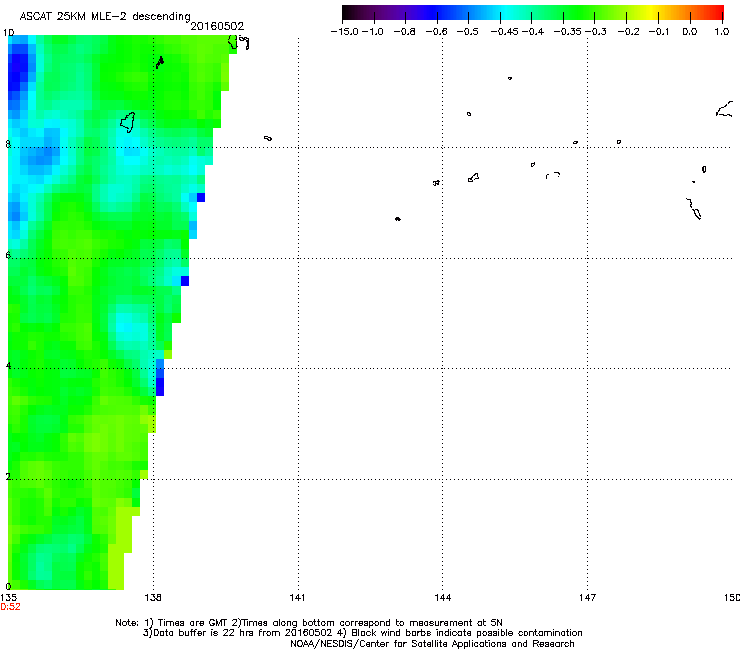Viewport: 740px width, 650px height.
Task: Click the elongated island outline at the far right near 7N
Action: click(694, 209)
